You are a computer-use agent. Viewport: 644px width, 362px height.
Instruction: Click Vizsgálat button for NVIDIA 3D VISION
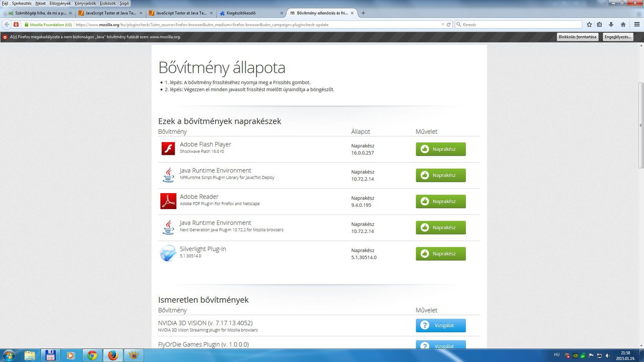441,325
